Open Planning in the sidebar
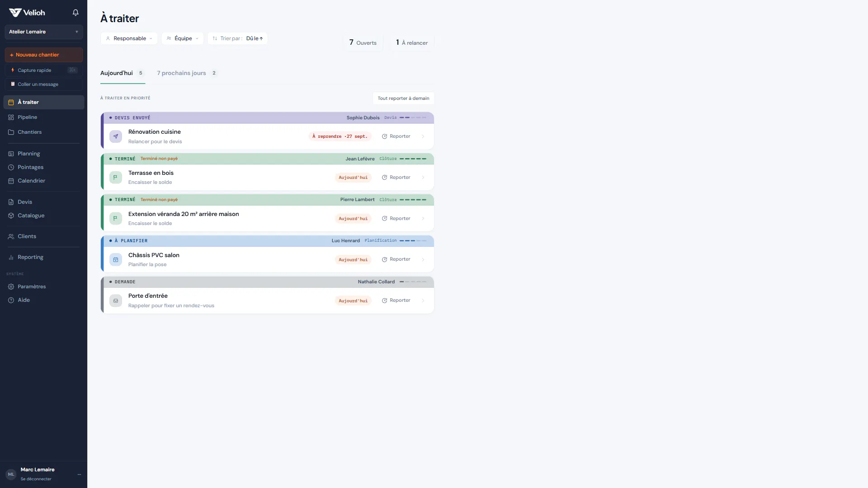This screenshot has height=488, width=868. pyautogui.click(x=43, y=154)
